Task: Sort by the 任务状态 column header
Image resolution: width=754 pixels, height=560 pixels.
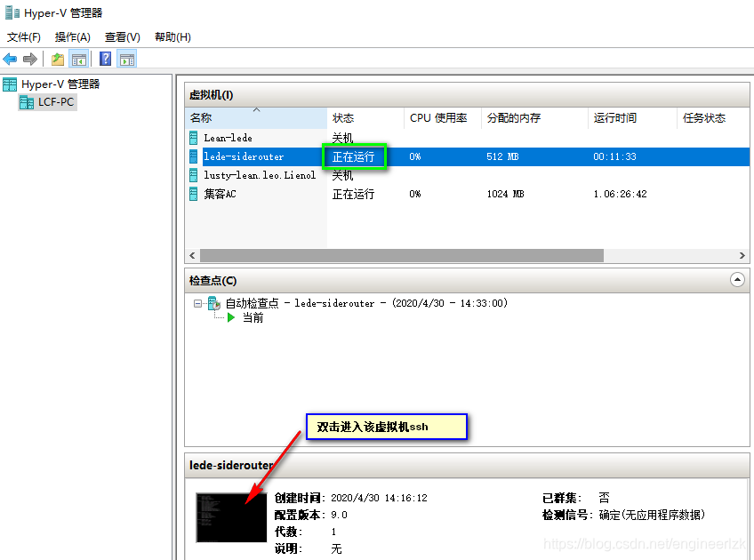Action: pyautogui.click(x=713, y=118)
